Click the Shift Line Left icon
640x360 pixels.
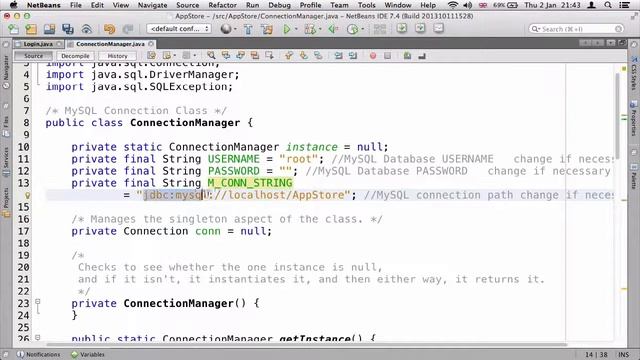click(338, 56)
